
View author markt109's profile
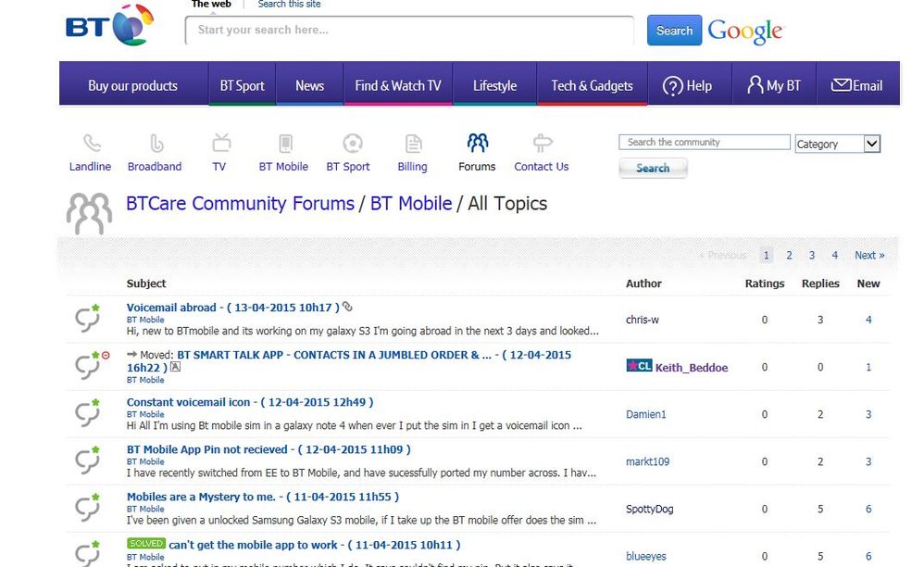click(x=647, y=461)
